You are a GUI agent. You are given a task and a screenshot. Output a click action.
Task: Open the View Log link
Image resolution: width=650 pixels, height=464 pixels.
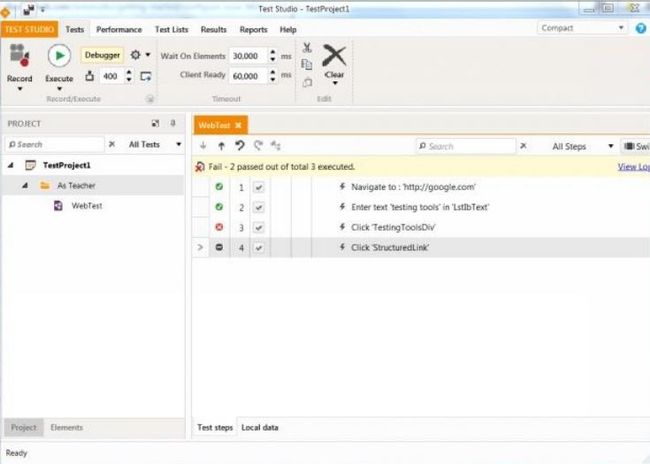[x=633, y=167]
